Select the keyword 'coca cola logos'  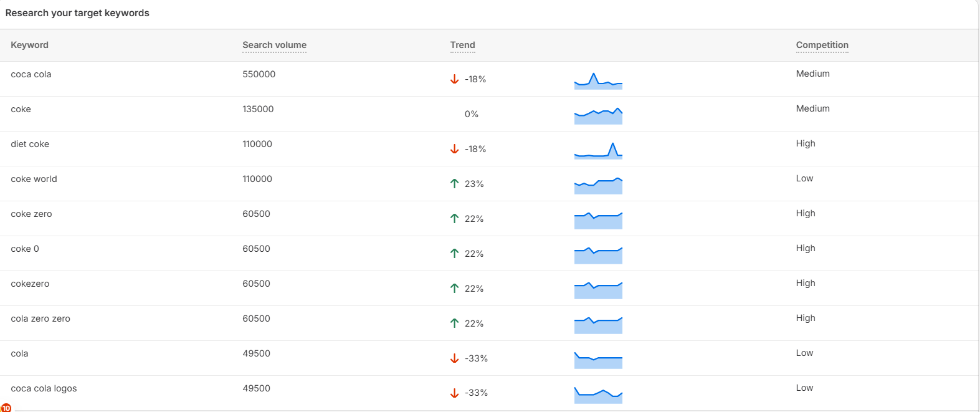(x=44, y=388)
